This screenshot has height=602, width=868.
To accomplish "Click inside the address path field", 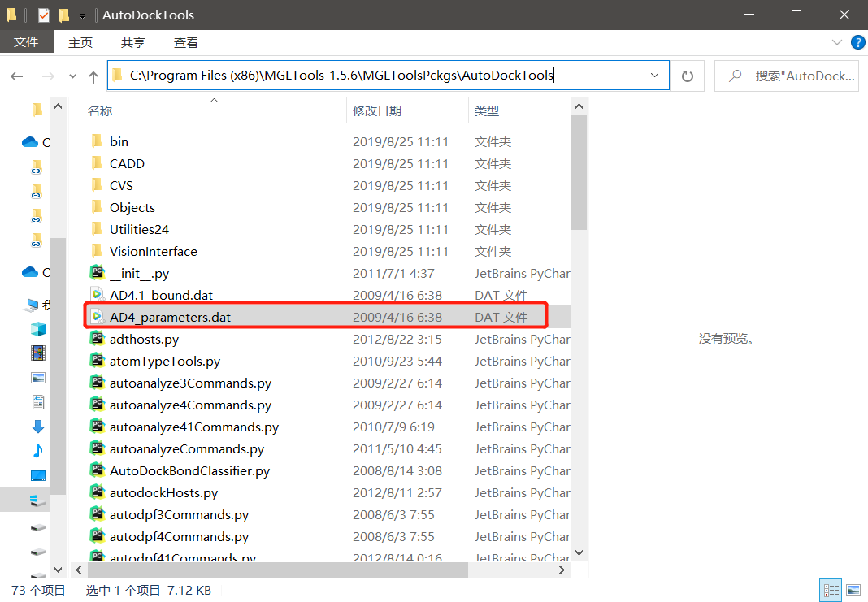I will click(x=388, y=76).
